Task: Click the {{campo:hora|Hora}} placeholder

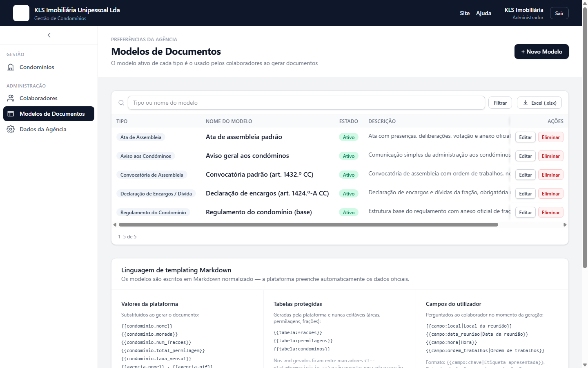Action: point(452,342)
